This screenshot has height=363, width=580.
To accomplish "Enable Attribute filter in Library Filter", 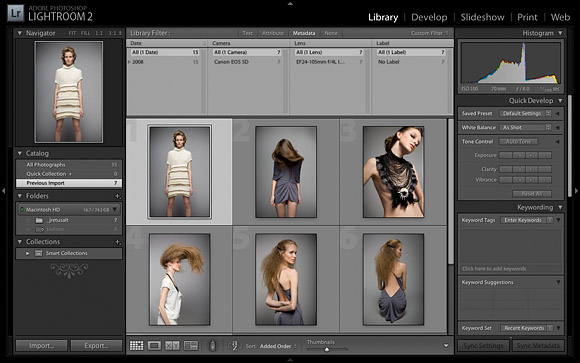I will click(273, 33).
